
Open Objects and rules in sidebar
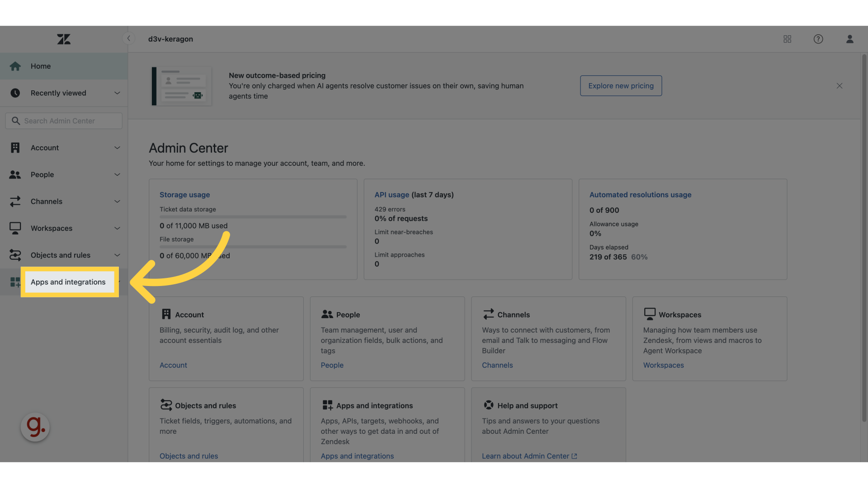(x=64, y=255)
